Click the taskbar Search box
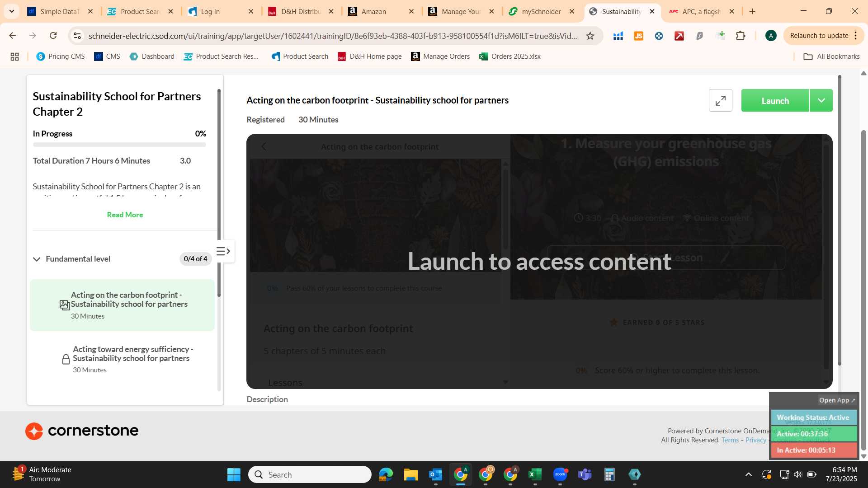Image resolution: width=868 pixels, height=488 pixels. (310, 474)
